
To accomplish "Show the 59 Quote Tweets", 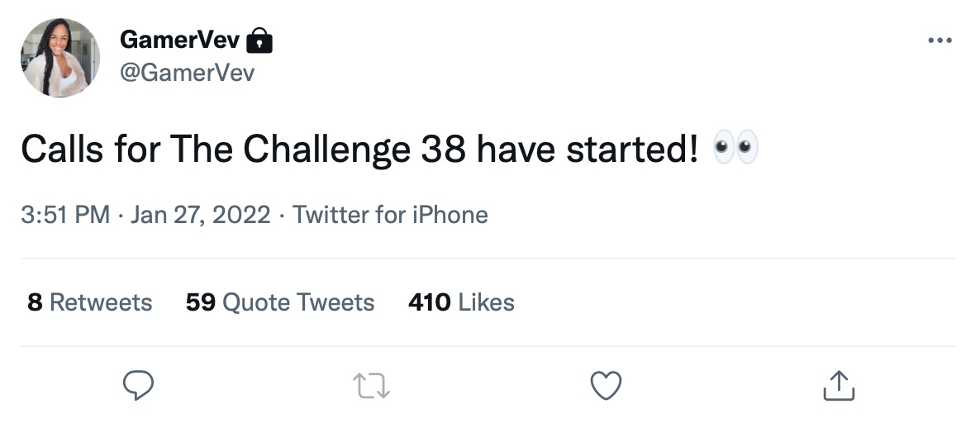I will 280,302.
